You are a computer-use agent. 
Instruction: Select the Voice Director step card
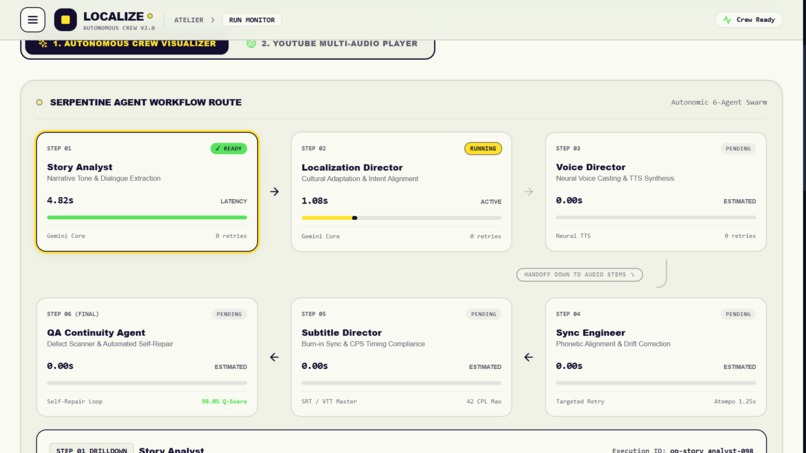tap(656, 192)
